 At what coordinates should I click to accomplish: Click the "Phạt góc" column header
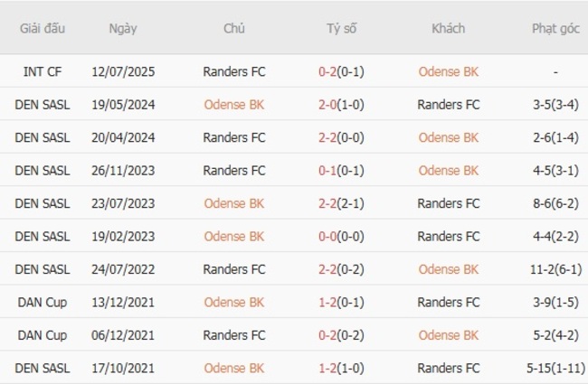(555, 28)
